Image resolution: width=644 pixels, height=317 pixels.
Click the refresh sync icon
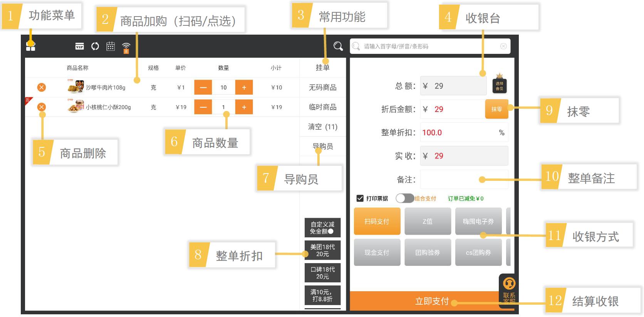tap(95, 47)
